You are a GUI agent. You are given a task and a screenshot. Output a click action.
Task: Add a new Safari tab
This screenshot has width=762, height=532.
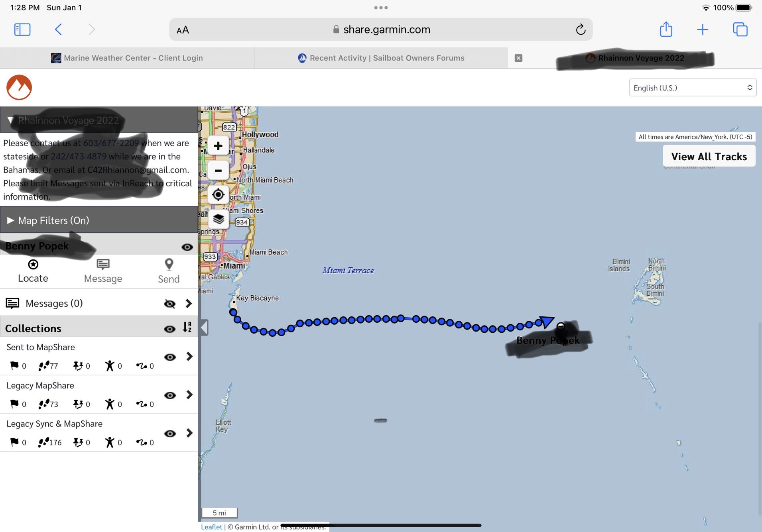tap(703, 29)
